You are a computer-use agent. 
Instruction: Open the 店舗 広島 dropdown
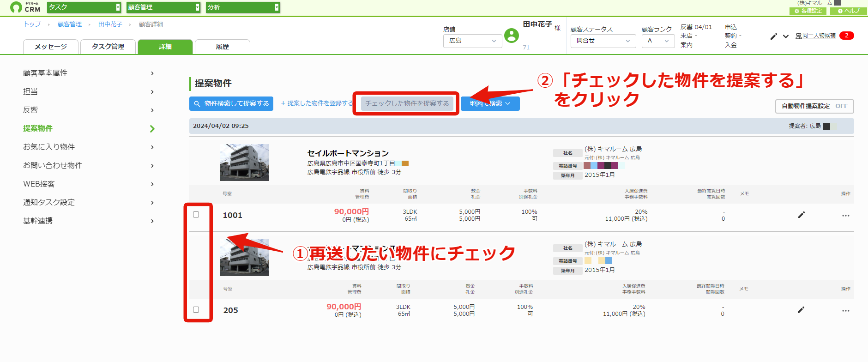(x=473, y=41)
